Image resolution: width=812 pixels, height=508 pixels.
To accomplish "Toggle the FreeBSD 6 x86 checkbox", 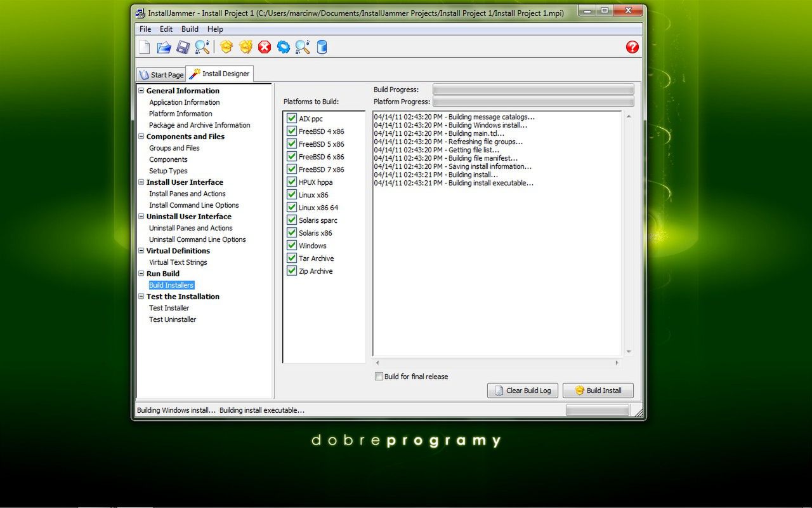I will click(292, 156).
